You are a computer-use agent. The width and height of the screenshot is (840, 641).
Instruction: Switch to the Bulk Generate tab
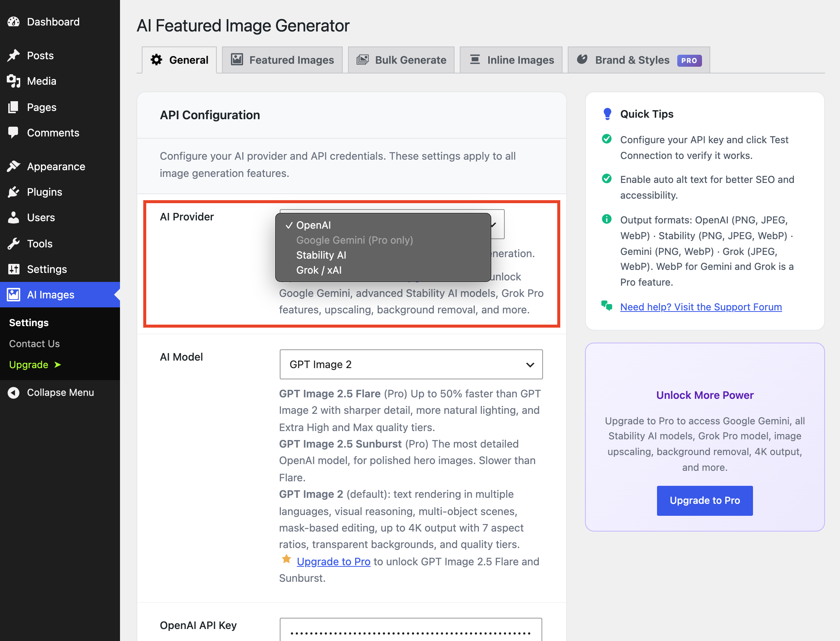401,60
